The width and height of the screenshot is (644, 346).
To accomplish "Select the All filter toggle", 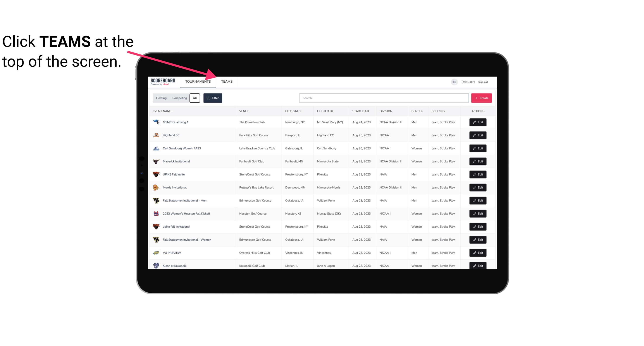I will click(195, 98).
